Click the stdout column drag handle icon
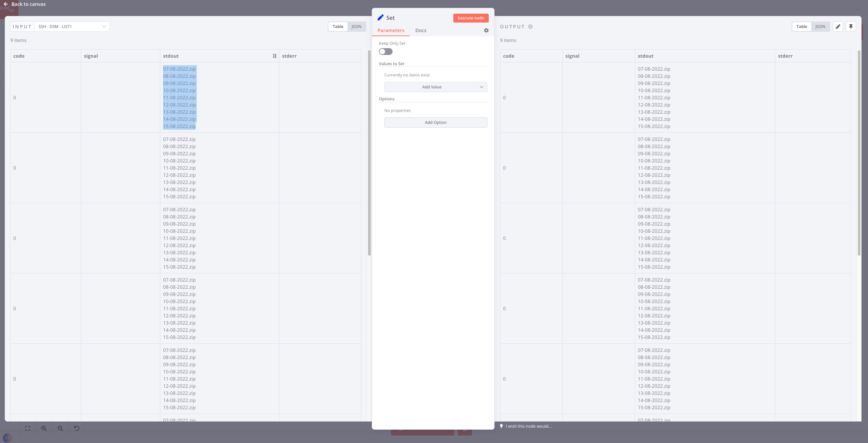 (275, 56)
